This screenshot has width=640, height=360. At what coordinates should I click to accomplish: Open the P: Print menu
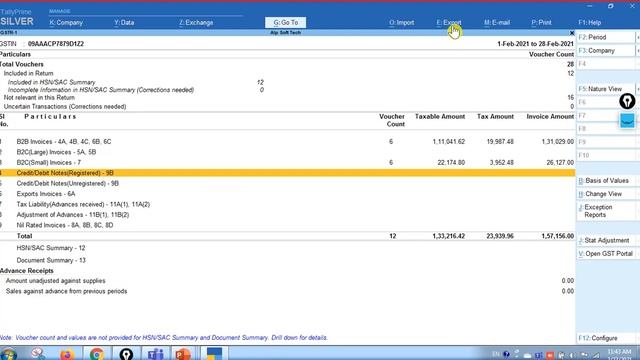pyautogui.click(x=541, y=22)
